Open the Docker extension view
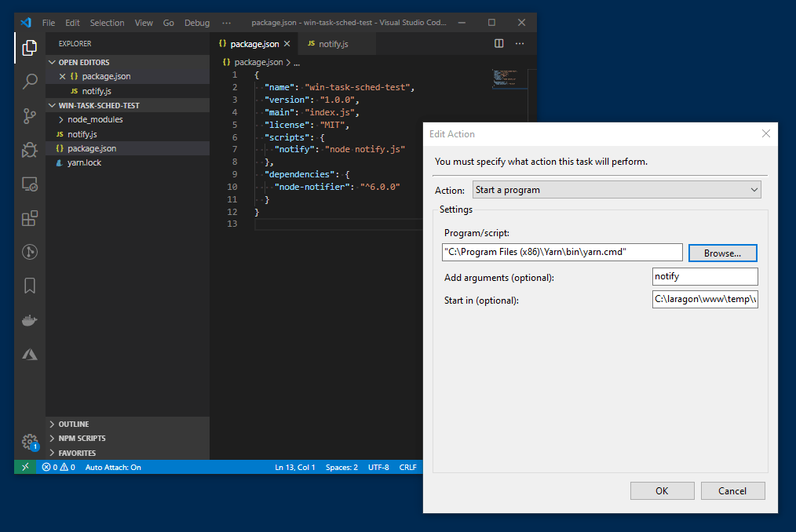The image size is (796, 532). (x=30, y=319)
